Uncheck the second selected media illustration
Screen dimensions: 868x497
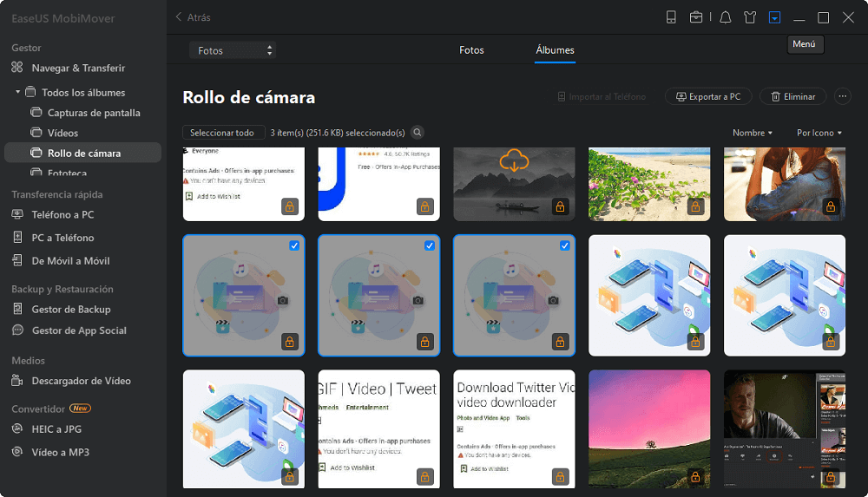click(x=429, y=245)
